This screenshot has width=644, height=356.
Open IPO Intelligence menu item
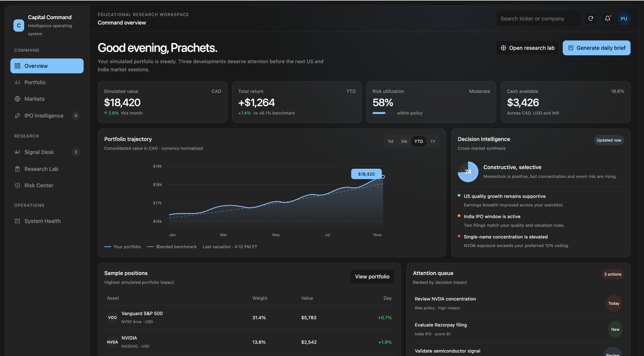[x=47, y=116]
